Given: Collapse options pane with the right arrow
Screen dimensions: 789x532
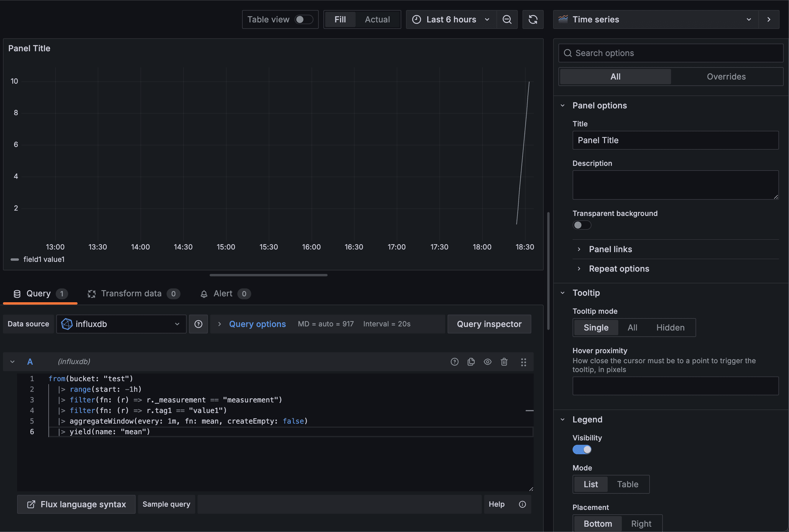Looking at the screenshot, I should [x=769, y=20].
